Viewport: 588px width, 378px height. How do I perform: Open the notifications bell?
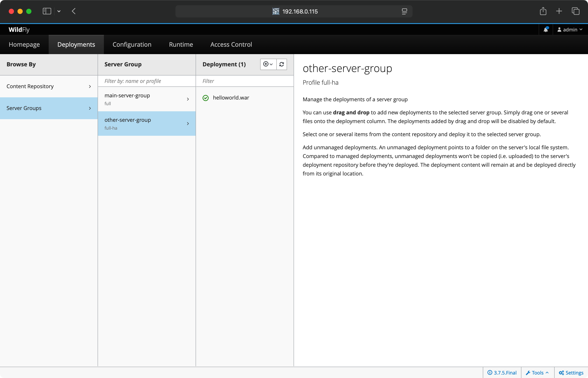545,29
